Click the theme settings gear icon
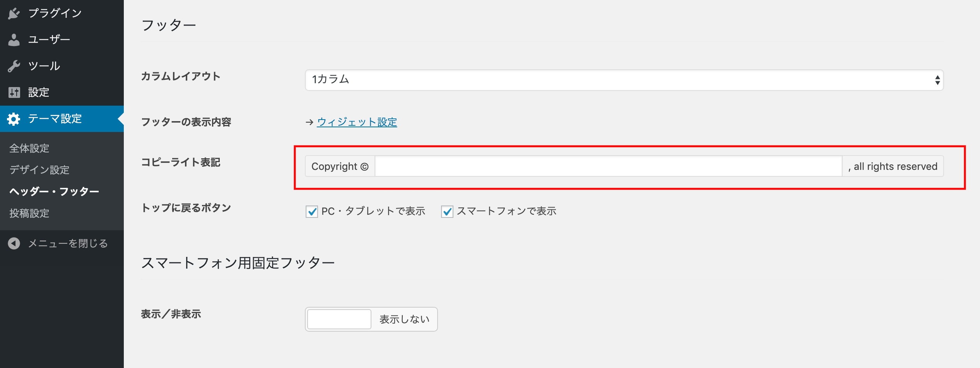The width and height of the screenshot is (980, 368). pos(14,119)
